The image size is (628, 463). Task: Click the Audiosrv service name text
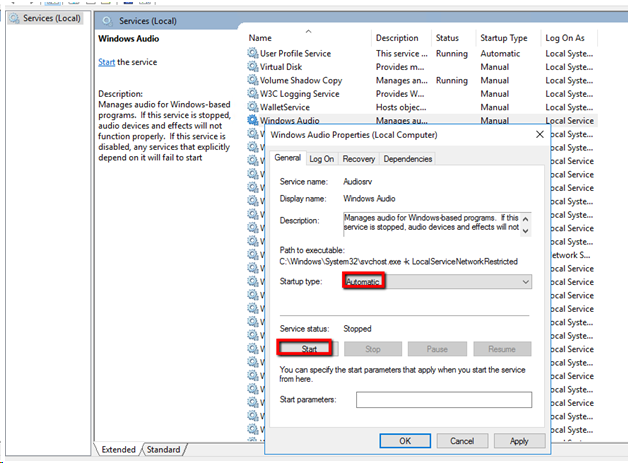tap(357, 182)
